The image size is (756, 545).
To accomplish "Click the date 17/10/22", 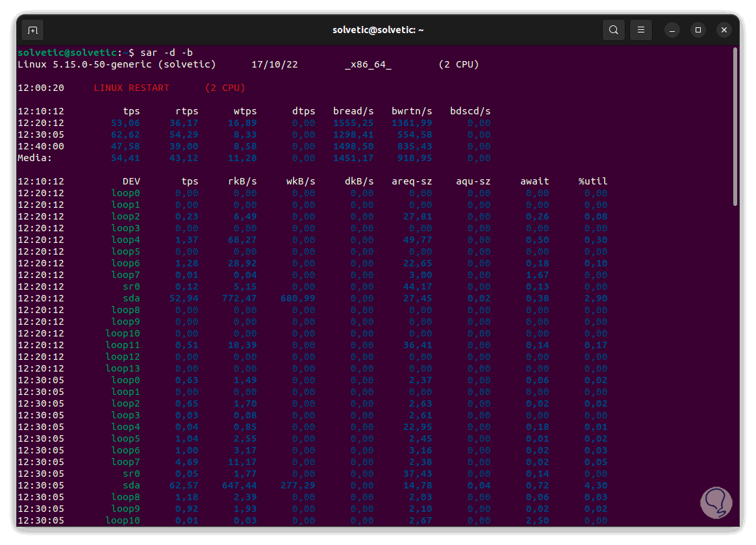I will click(x=274, y=64).
